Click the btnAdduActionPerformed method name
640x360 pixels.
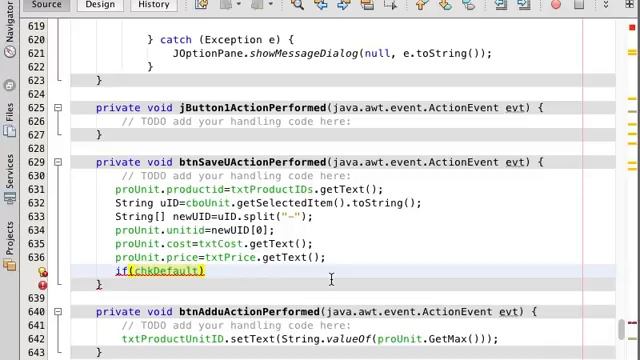(249, 312)
